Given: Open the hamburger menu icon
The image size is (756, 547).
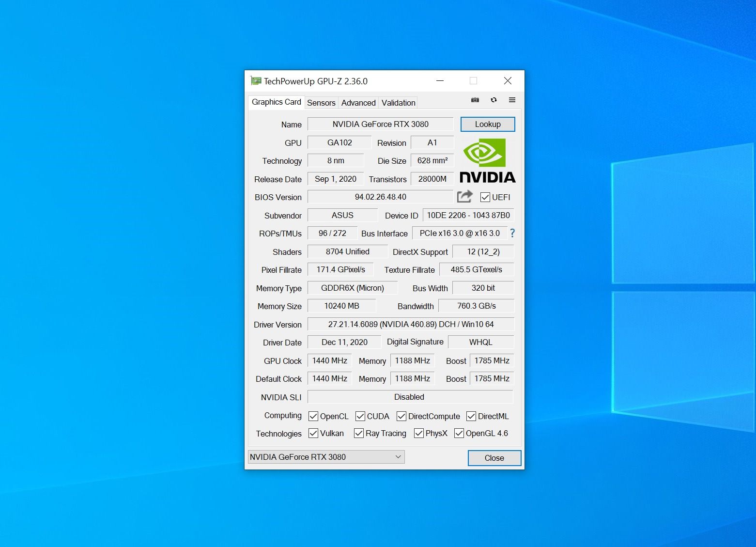Looking at the screenshot, I should [x=512, y=100].
